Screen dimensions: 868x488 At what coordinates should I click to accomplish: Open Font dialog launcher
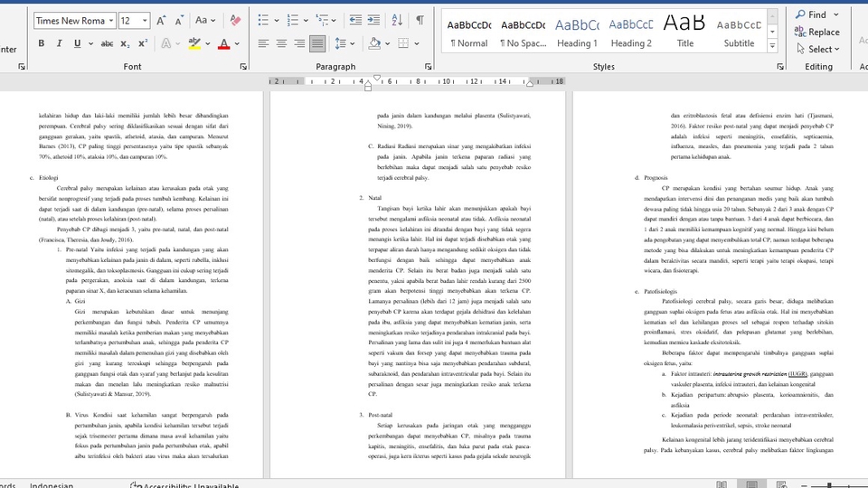[x=243, y=66]
